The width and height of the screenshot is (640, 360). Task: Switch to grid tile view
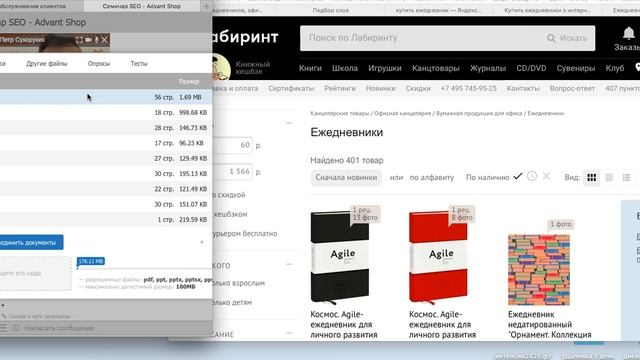[x=592, y=178]
